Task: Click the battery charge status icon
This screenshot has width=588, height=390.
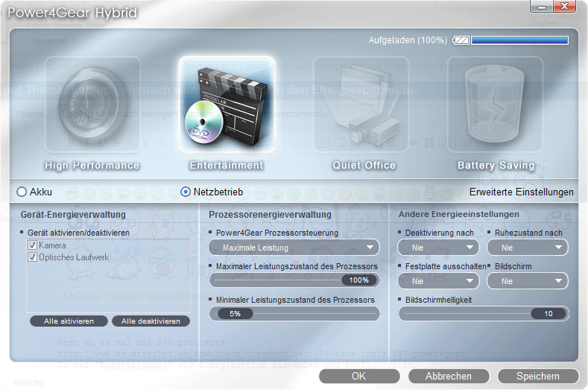Action: [461, 40]
